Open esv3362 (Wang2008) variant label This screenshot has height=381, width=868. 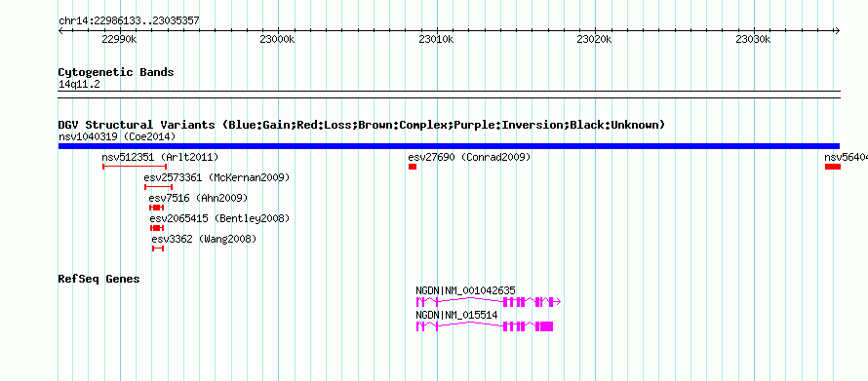204,239
